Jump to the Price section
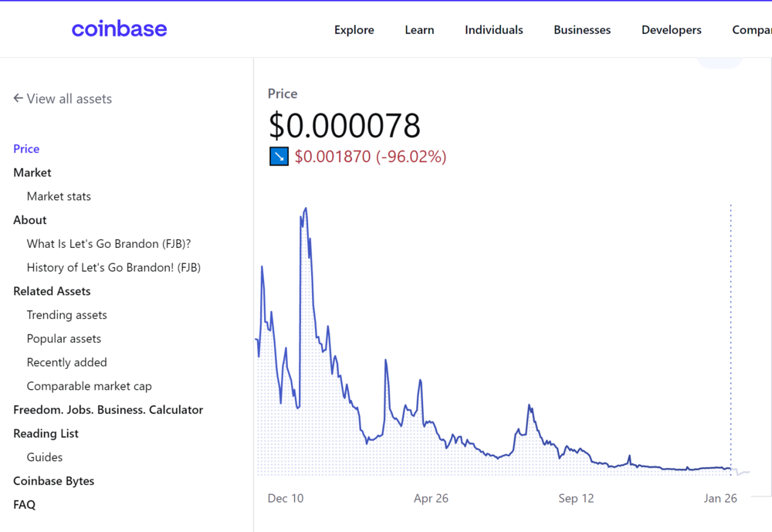 (x=26, y=149)
